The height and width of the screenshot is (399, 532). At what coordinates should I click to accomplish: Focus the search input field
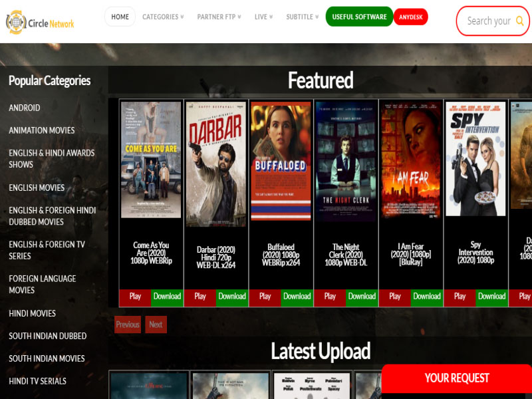[x=487, y=21]
